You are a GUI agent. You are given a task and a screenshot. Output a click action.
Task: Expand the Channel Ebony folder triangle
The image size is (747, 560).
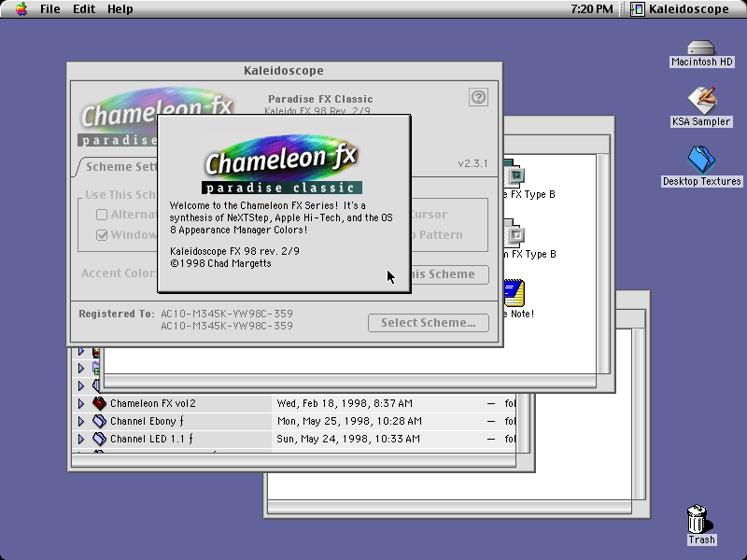coord(81,421)
